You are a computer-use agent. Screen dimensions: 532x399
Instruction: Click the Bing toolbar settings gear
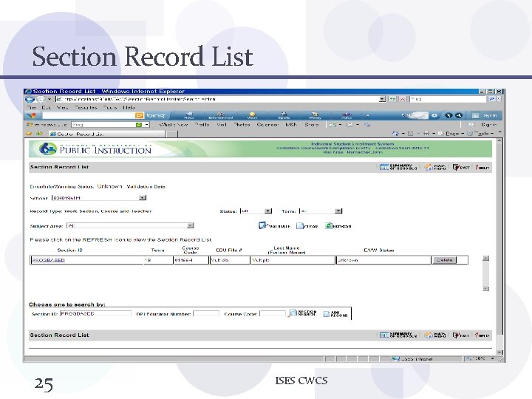point(434,116)
